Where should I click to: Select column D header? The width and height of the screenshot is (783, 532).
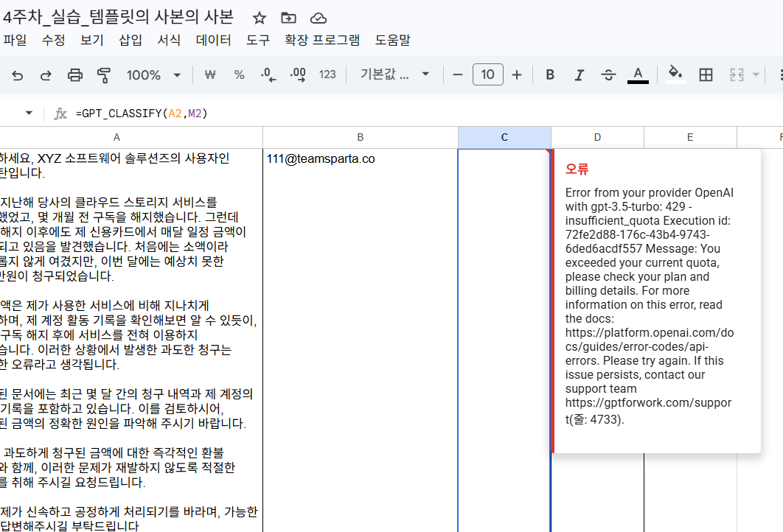tap(597, 137)
